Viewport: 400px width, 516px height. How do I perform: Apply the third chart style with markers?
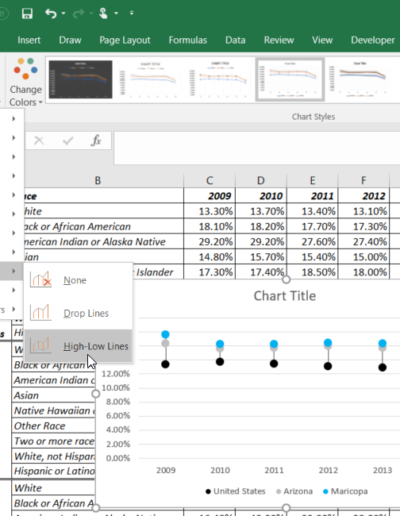pos(220,79)
